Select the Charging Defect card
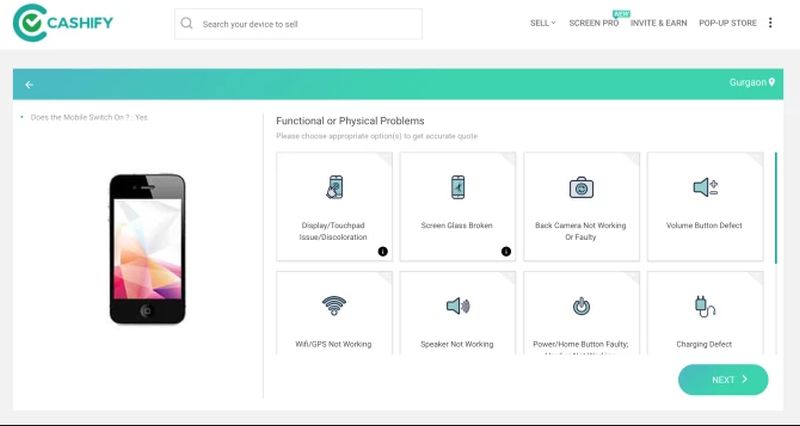Viewport: 800px width, 426px height. [705, 313]
